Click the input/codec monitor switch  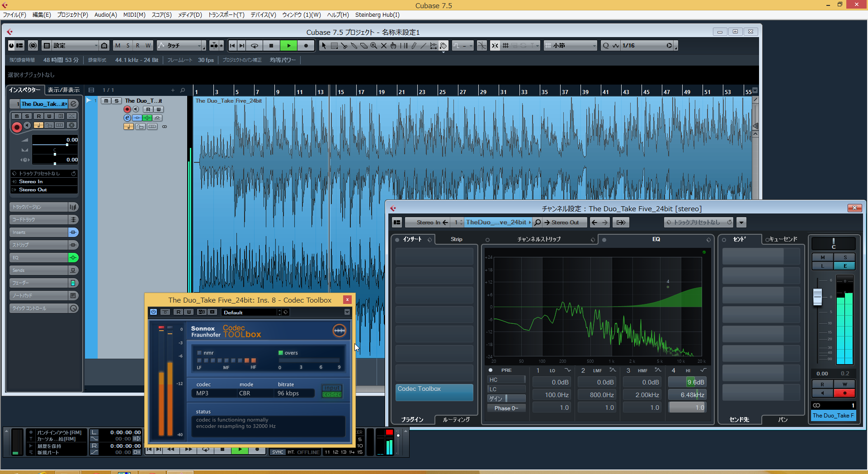coord(332,391)
